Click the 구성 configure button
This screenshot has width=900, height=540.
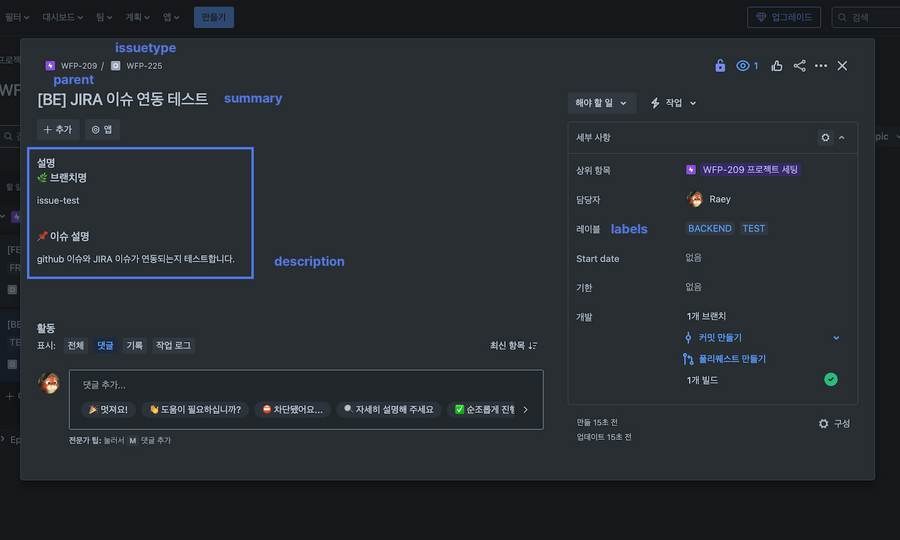(x=834, y=424)
